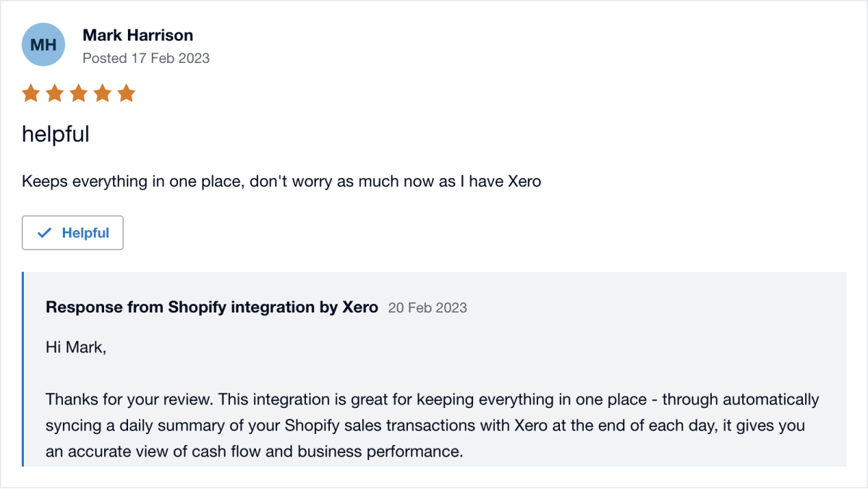
Task: Toggle helpful status for Mark's review
Action: coord(72,232)
